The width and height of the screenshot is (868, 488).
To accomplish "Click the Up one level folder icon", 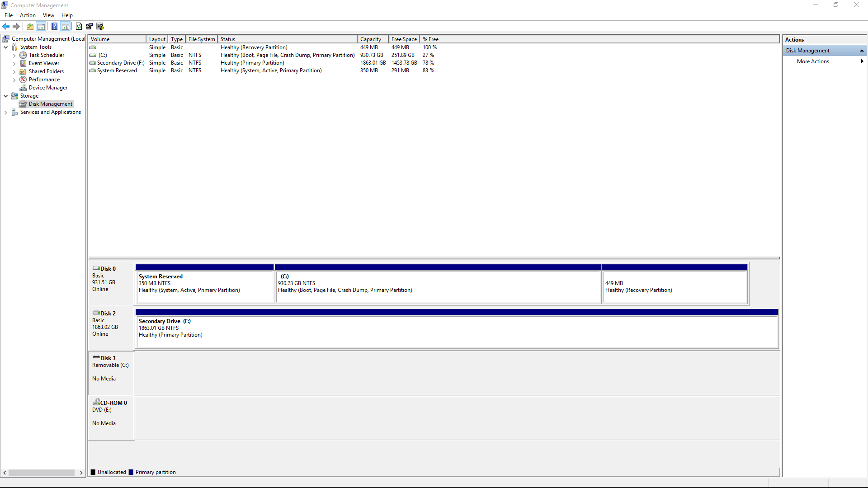I will pos(30,26).
